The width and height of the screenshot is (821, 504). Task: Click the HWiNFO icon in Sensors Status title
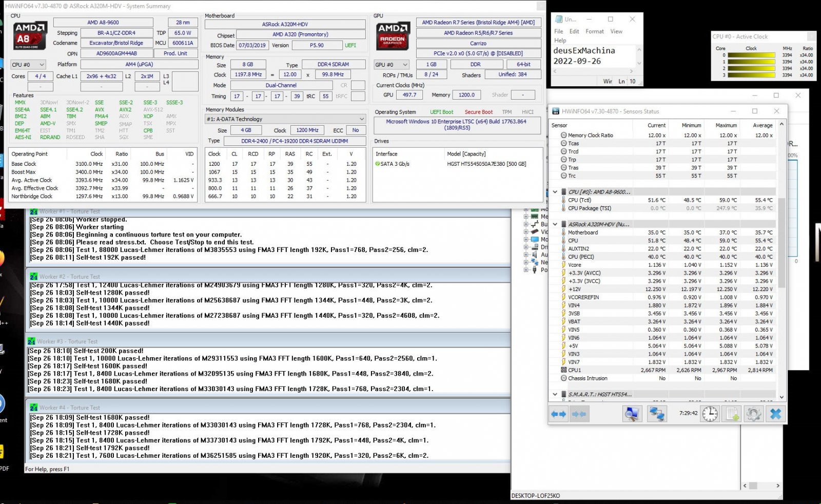555,111
